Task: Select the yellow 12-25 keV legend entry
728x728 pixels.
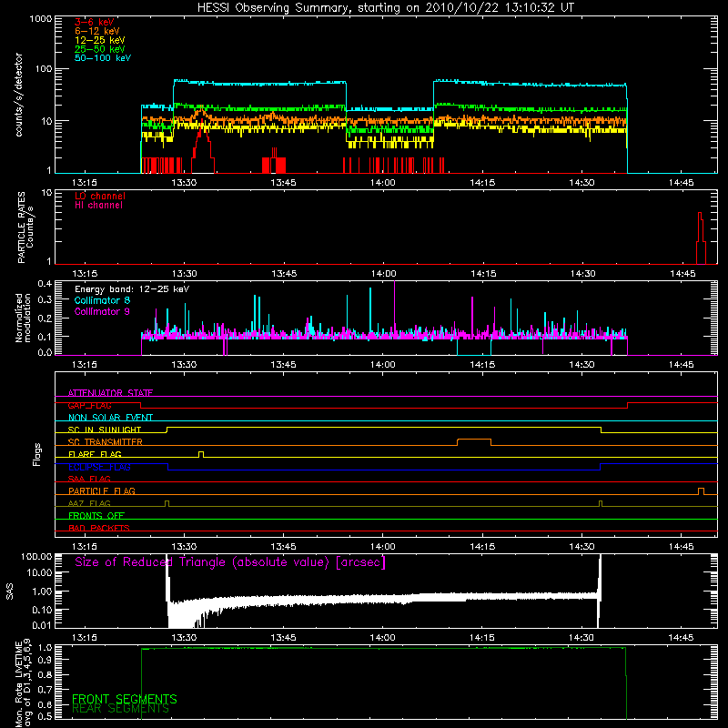Action: [100, 40]
